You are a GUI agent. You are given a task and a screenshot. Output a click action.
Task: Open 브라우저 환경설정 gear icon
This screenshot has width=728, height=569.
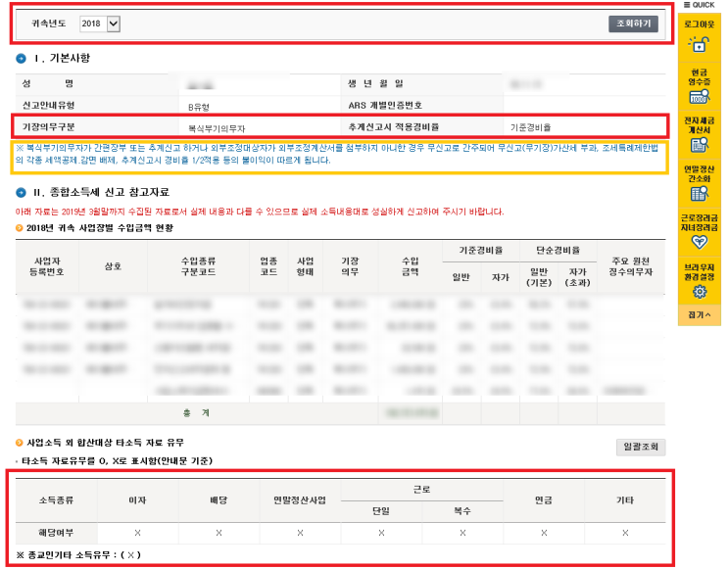click(700, 292)
